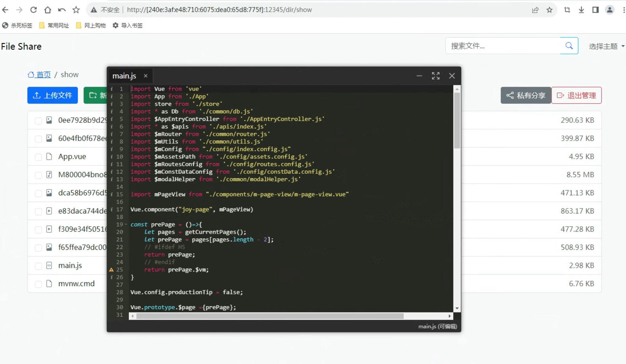Image resolution: width=626 pixels, height=364 pixels.
Task: Click the video icon of e83daca744de row
Action: pos(49,211)
